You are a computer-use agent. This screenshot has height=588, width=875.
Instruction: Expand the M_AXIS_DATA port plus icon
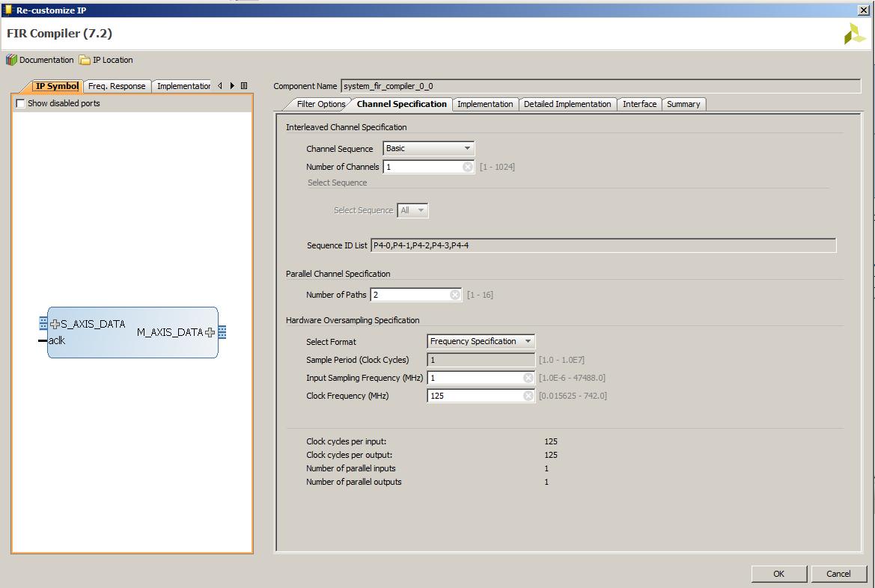point(210,332)
